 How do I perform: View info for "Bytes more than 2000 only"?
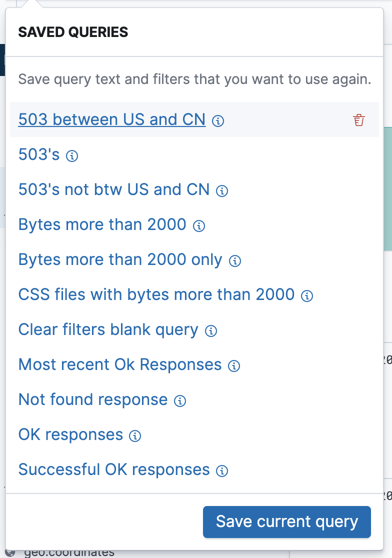(234, 261)
